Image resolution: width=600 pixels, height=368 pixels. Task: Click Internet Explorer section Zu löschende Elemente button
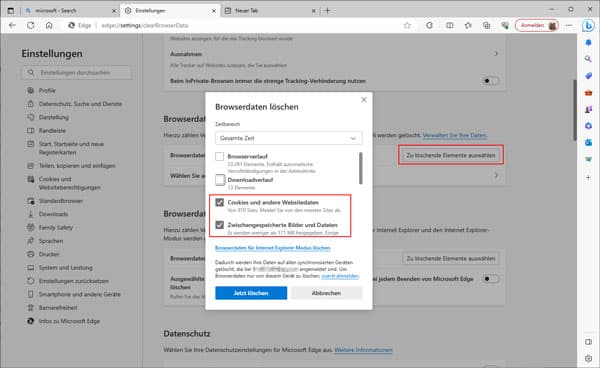pos(451,259)
